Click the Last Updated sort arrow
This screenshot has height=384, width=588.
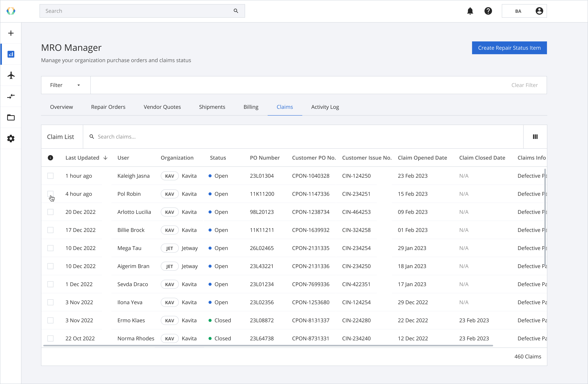pyautogui.click(x=105, y=158)
